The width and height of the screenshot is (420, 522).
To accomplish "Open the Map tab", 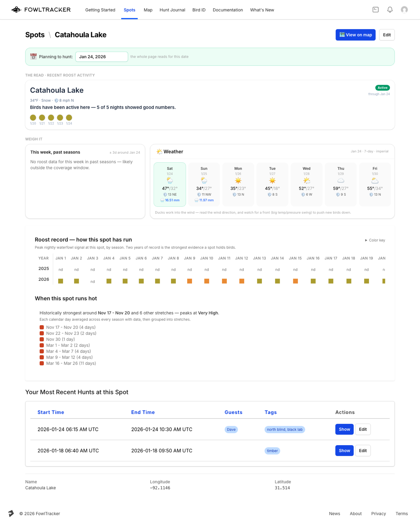I will point(148,10).
